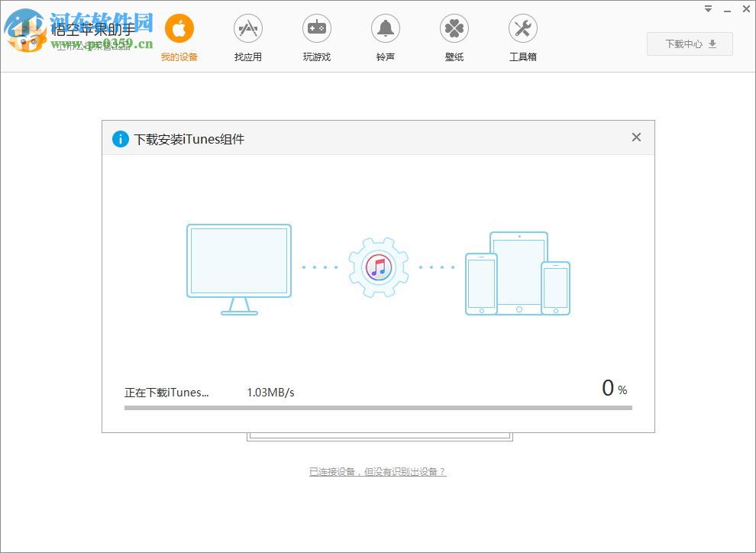Click the 正在下载iTunes... status text
This screenshot has width=756, height=553.
click(166, 393)
